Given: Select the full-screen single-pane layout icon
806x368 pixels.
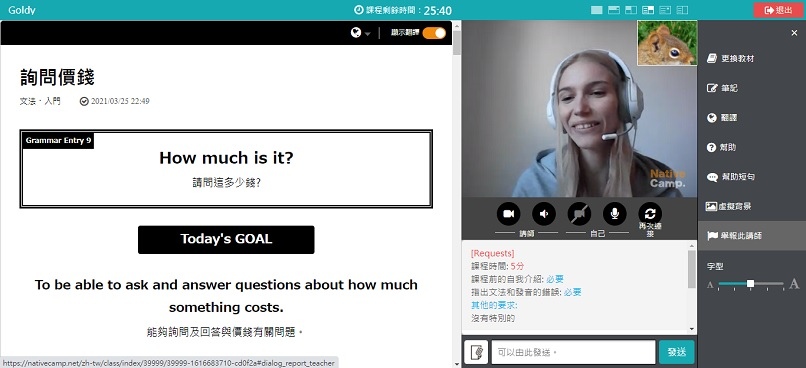Looking at the screenshot, I should [x=596, y=10].
